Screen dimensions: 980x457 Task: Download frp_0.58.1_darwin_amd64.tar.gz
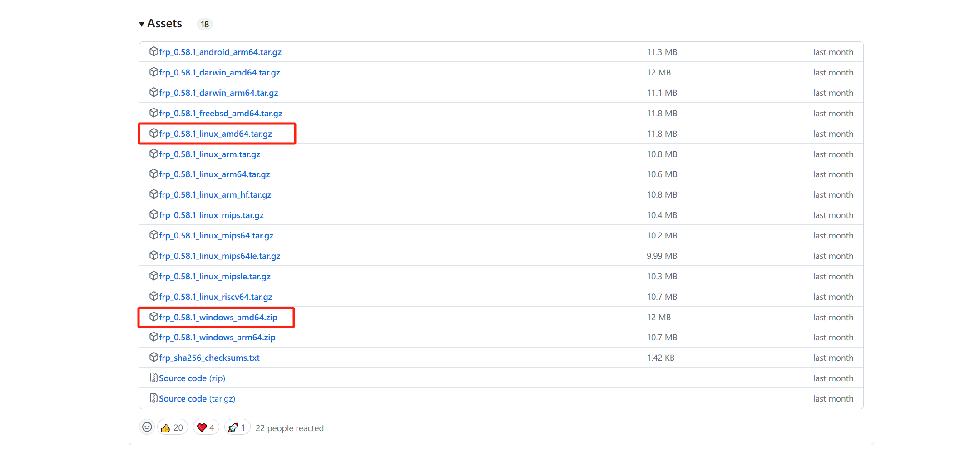pos(219,73)
